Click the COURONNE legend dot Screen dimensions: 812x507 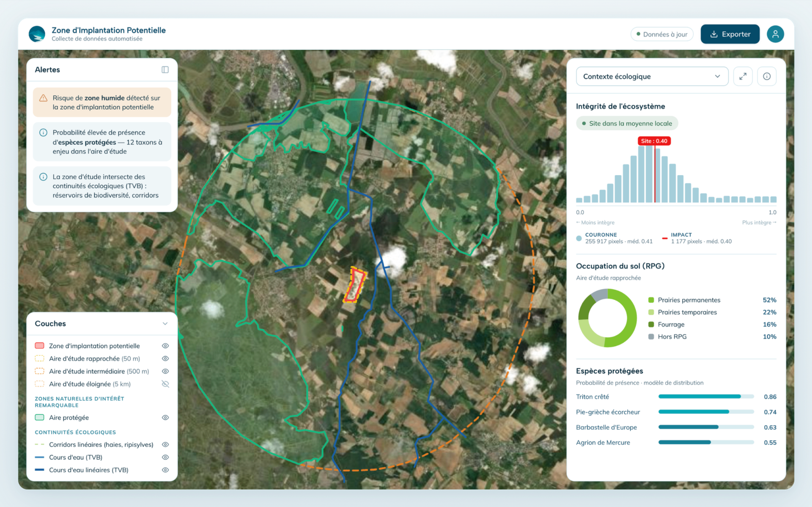coord(579,238)
